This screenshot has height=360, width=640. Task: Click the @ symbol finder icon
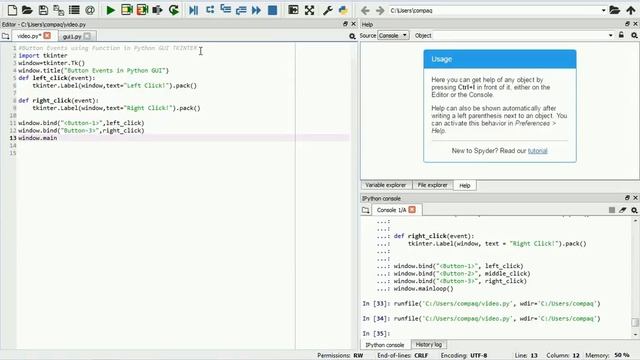(x=90, y=10)
